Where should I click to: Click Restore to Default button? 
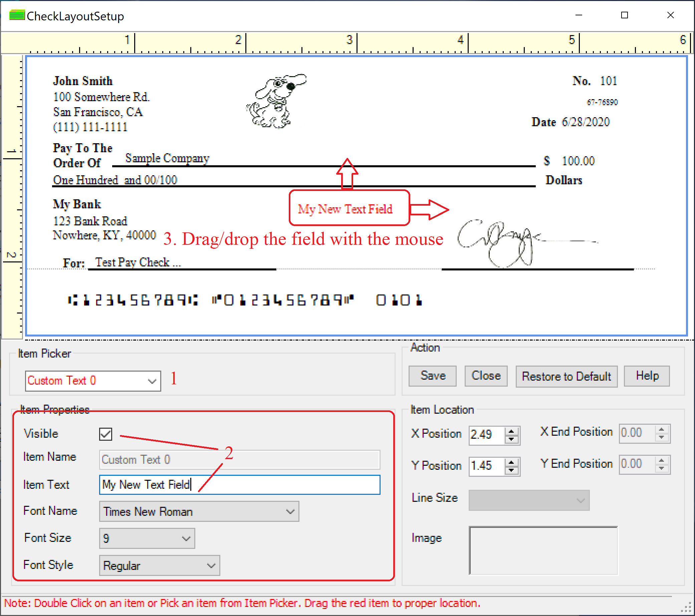pos(566,377)
